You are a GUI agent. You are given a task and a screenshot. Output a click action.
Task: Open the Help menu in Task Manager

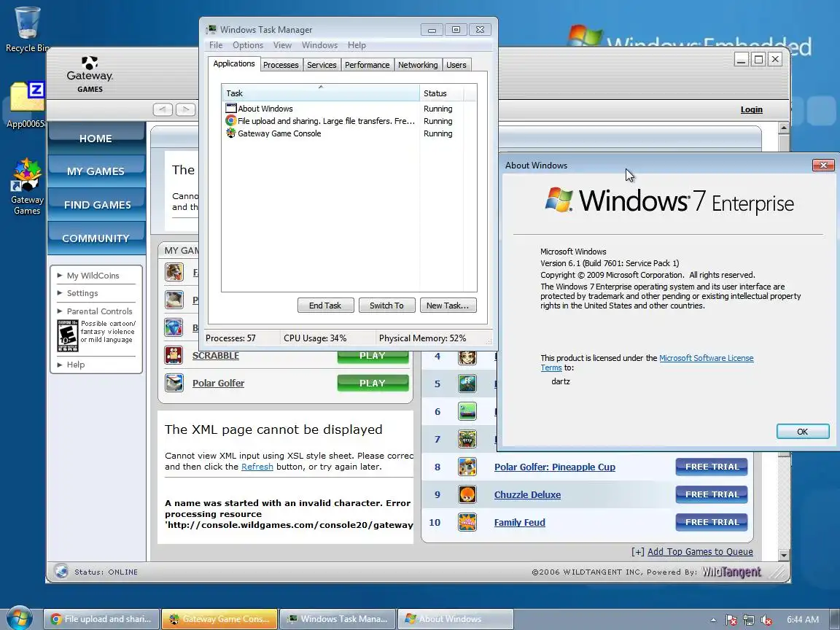(357, 45)
